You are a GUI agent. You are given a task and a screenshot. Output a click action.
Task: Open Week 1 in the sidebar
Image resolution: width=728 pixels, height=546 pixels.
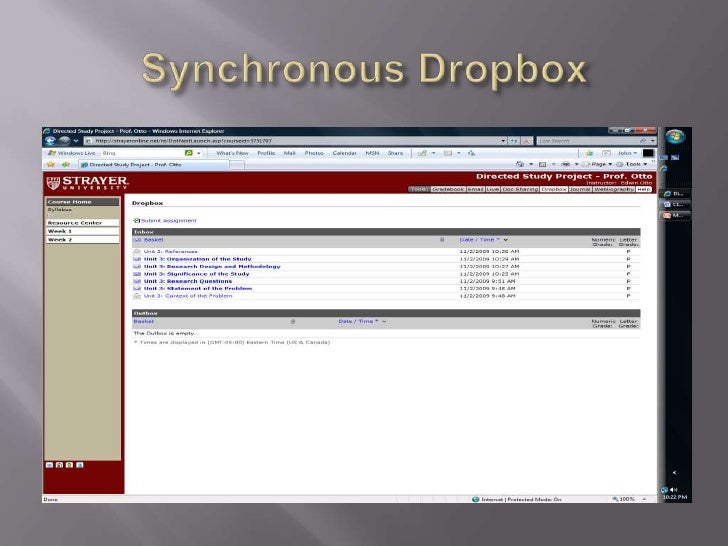pyautogui.click(x=82, y=231)
